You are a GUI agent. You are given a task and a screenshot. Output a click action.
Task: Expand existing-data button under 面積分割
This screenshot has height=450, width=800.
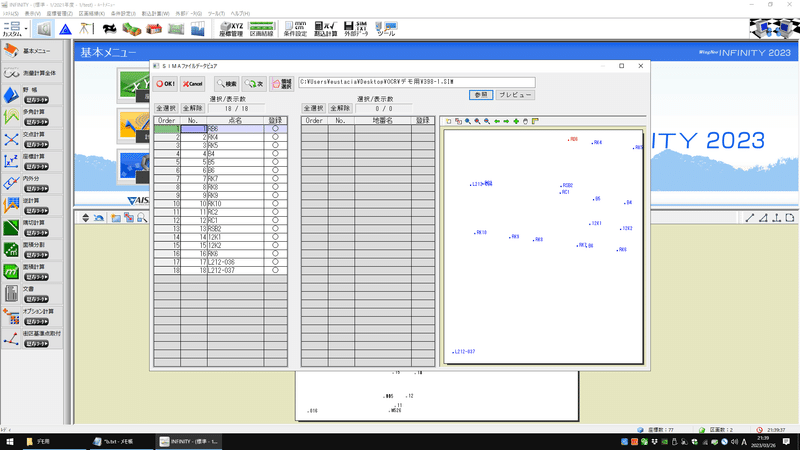point(37,255)
